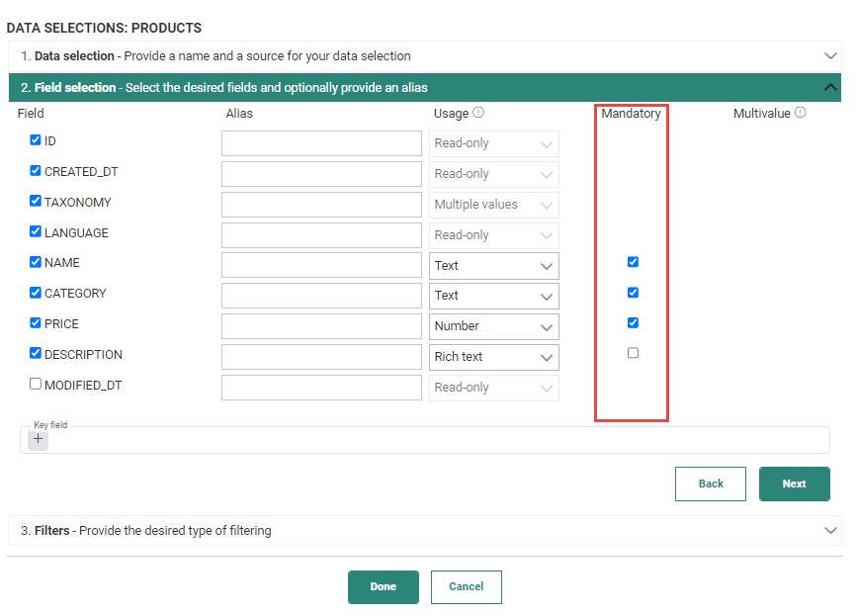Click the alias input for ID

click(321, 143)
